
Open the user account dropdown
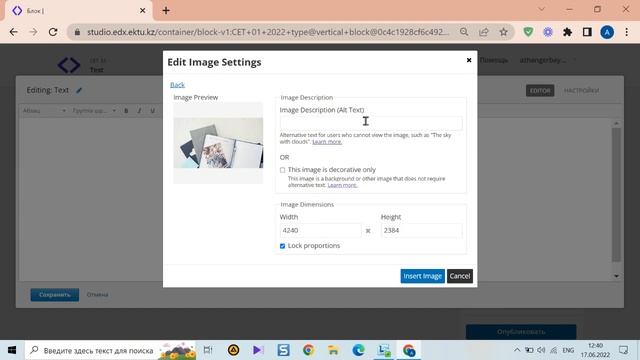547,60
